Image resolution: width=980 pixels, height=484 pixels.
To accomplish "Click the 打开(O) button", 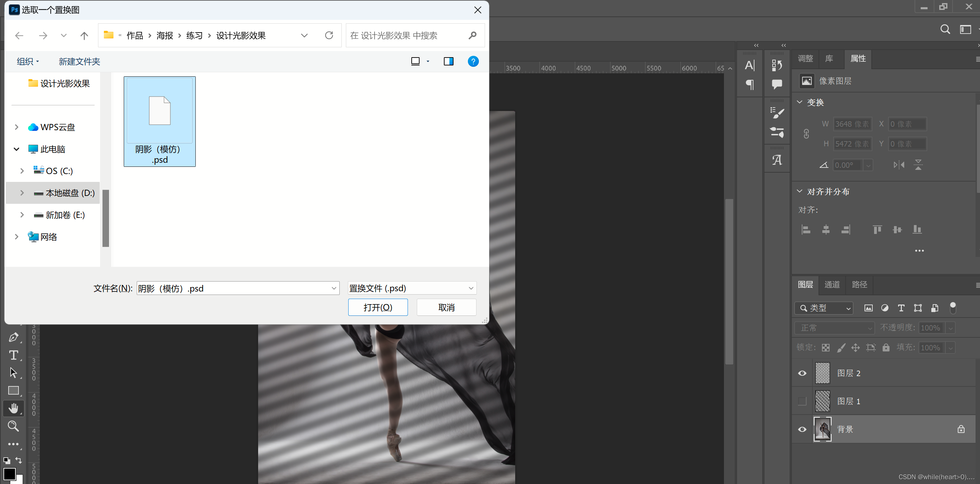I will (377, 307).
